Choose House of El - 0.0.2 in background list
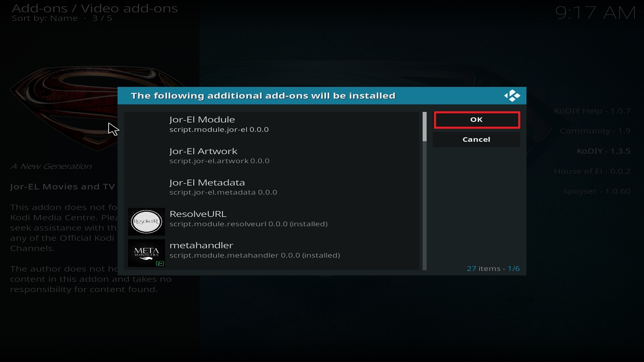The height and width of the screenshot is (362, 644). 592,171
